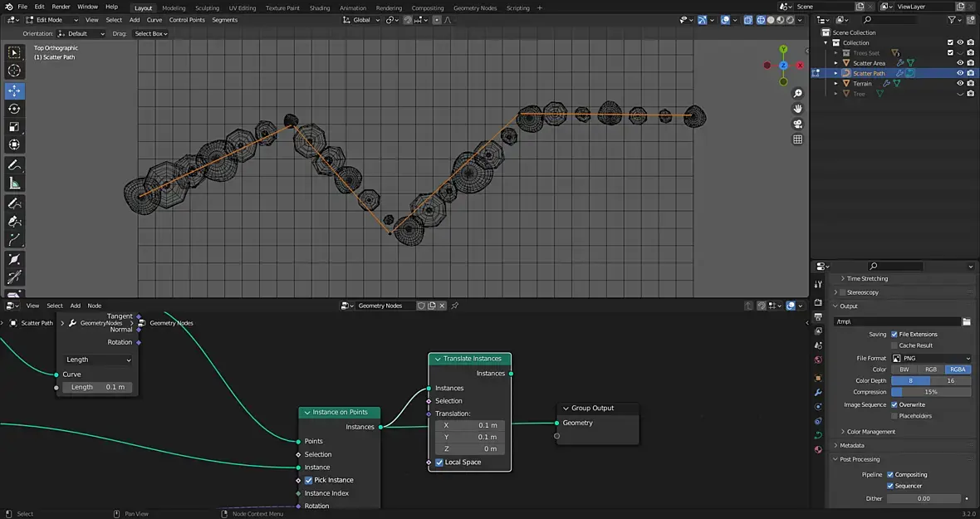Screen dimensions: 980x519
Task: Set color depth to 16
Action: coord(950,380)
